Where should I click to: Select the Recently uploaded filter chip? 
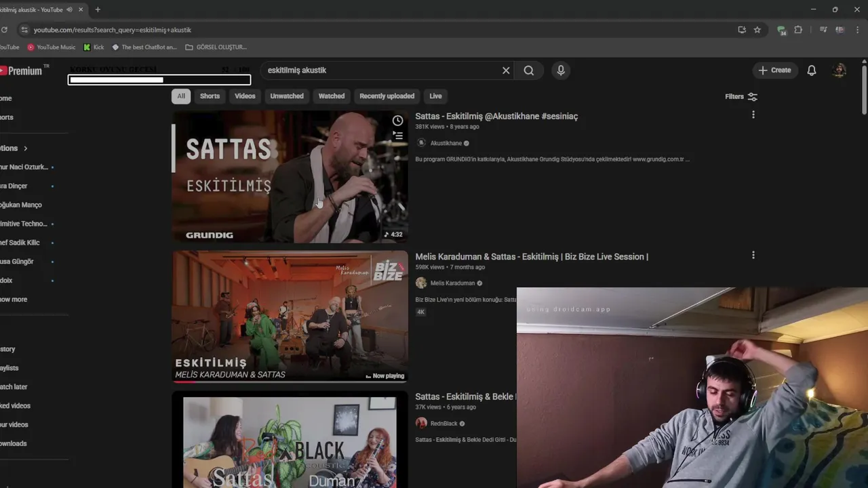point(387,96)
